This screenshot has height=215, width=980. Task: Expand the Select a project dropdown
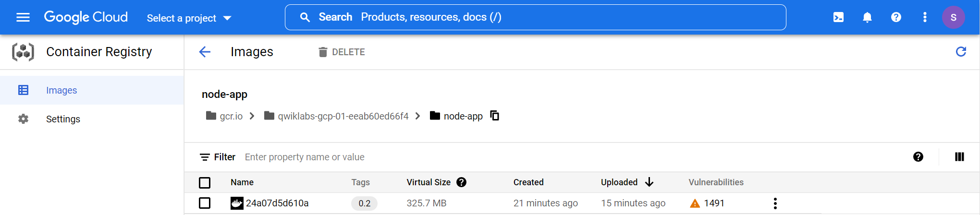point(189,18)
